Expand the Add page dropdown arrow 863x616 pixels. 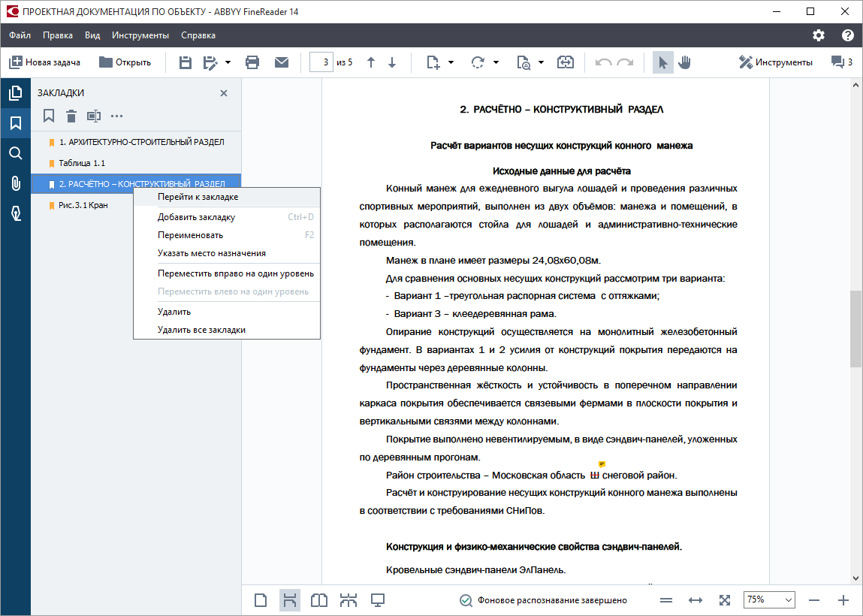[x=451, y=62]
